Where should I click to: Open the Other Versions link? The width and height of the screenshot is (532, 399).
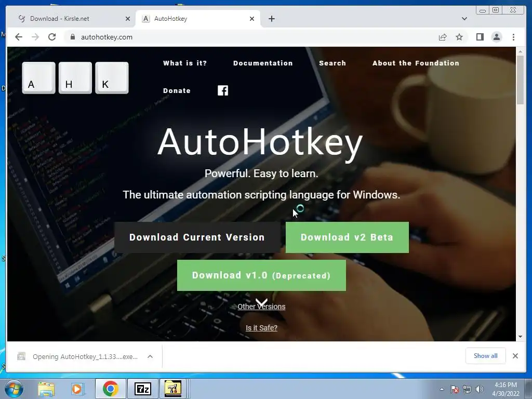tap(261, 307)
